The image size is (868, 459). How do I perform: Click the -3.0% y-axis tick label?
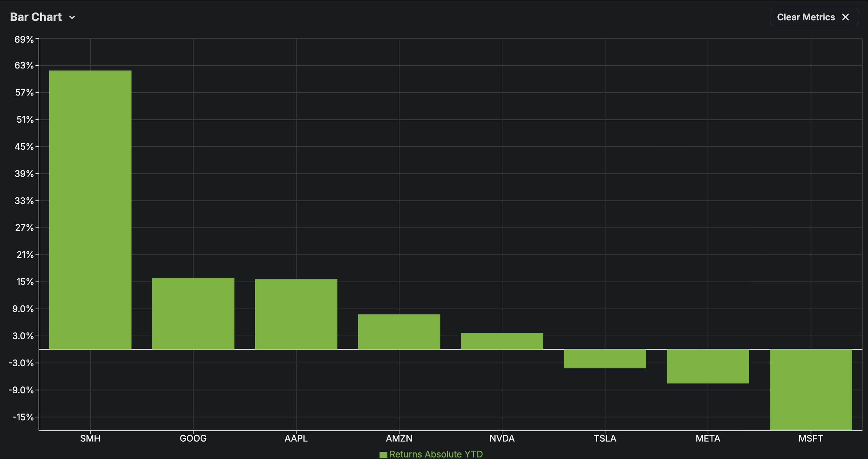pos(21,363)
